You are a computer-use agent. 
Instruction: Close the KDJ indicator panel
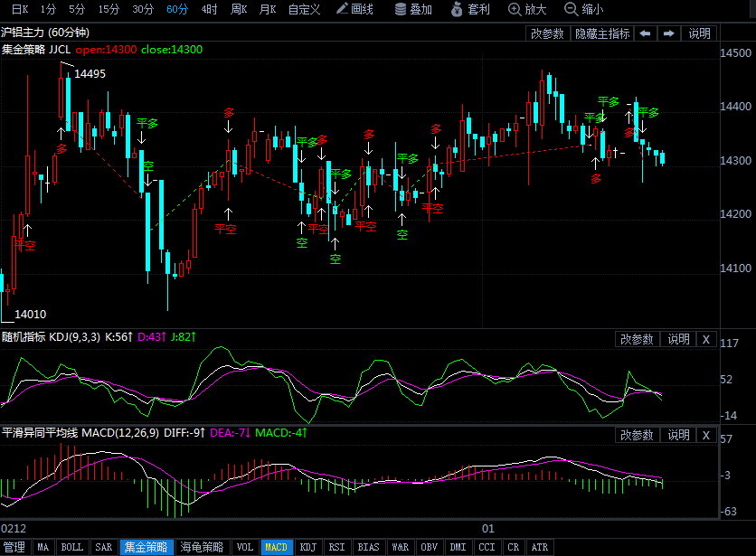[706, 339]
